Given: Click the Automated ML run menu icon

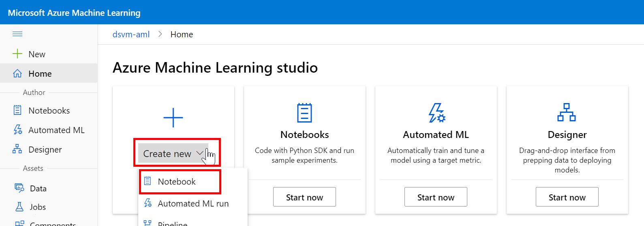Looking at the screenshot, I should (x=148, y=203).
